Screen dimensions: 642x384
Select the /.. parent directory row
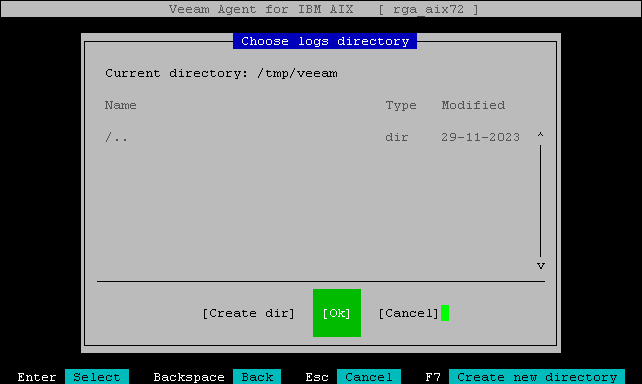312,138
